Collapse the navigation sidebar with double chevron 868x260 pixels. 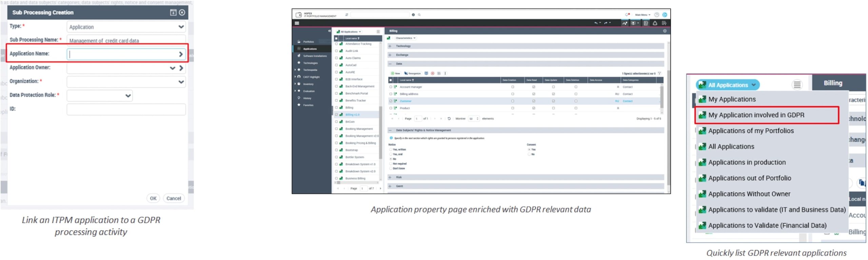tap(329, 31)
